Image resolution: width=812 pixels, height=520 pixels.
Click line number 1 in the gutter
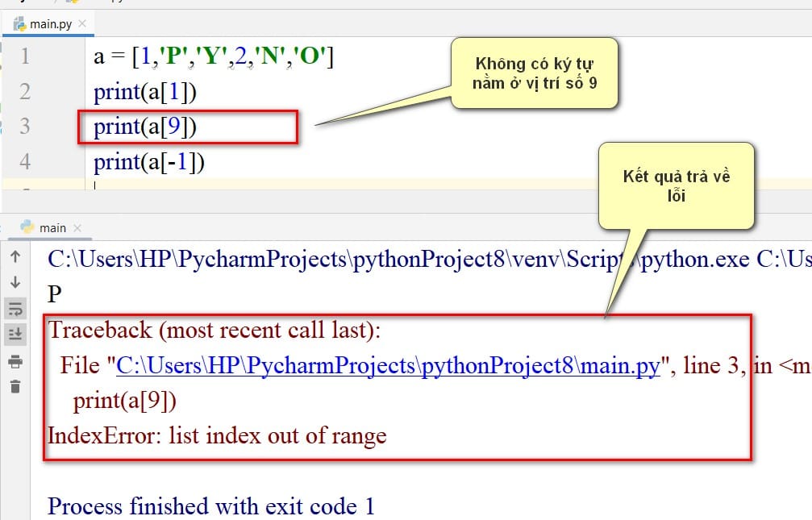tap(25, 56)
